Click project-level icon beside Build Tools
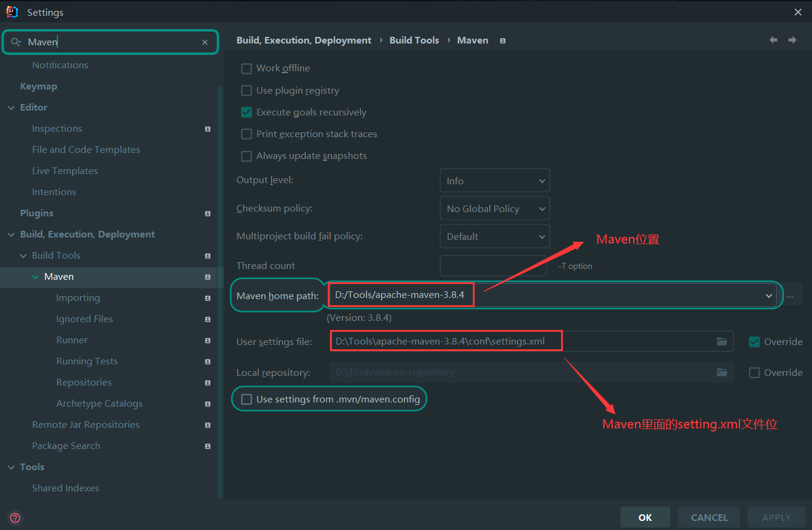The image size is (812, 530). tap(207, 256)
